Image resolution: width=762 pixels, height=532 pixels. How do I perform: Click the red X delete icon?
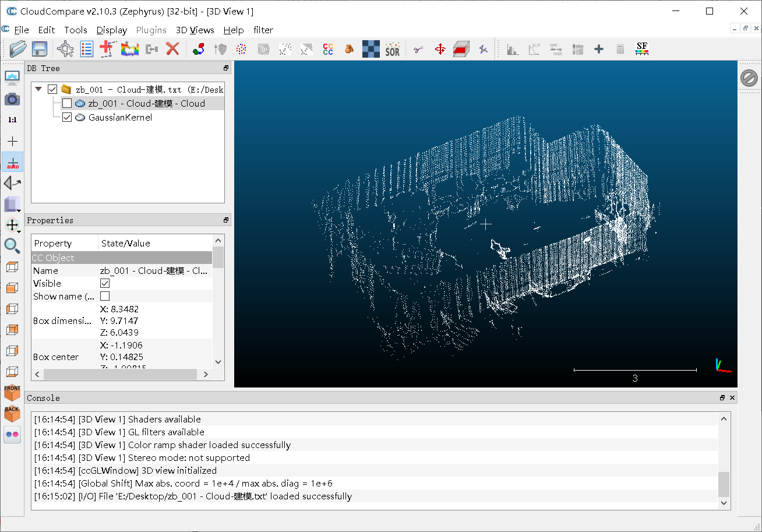click(x=172, y=49)
